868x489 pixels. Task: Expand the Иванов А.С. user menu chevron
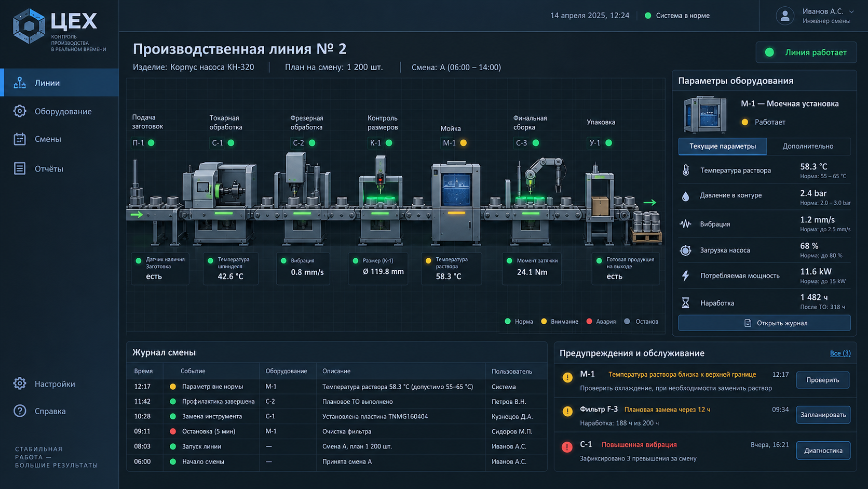[851, 11]
